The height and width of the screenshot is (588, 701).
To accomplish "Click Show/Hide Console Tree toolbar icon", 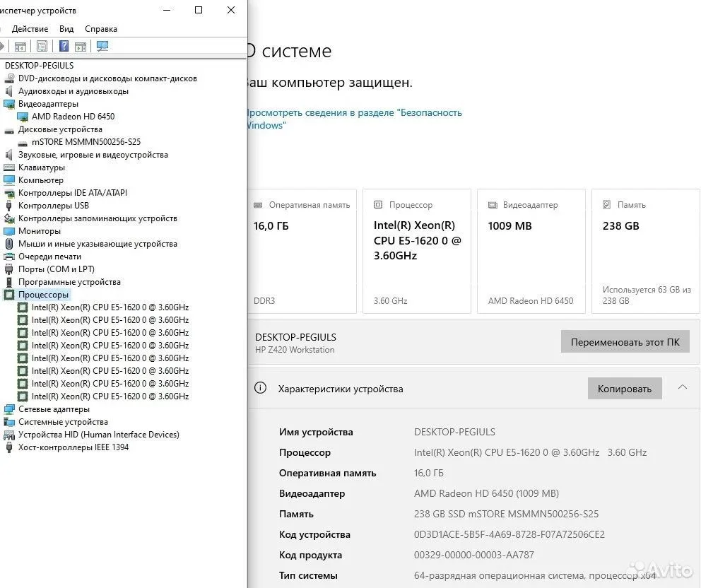I will pyautogui.click(x=20, y=46).
